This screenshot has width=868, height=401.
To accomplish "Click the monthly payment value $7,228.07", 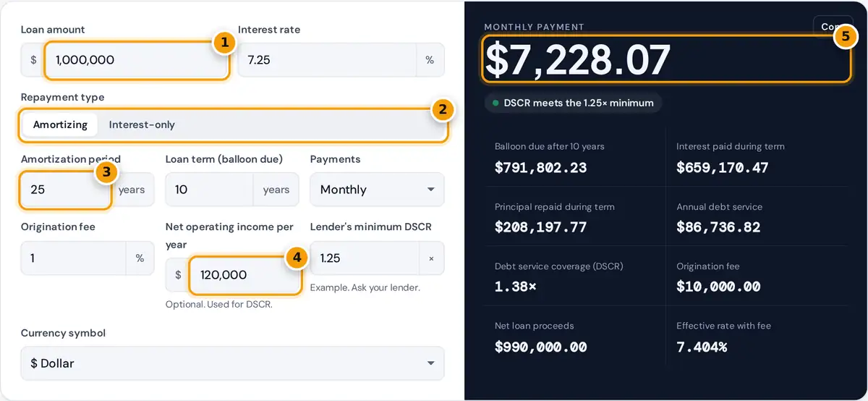I will pos(578,60).
